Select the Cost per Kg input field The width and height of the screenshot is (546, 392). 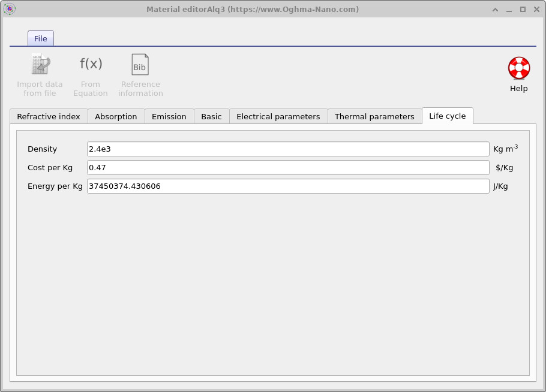(x=288, y=167)
